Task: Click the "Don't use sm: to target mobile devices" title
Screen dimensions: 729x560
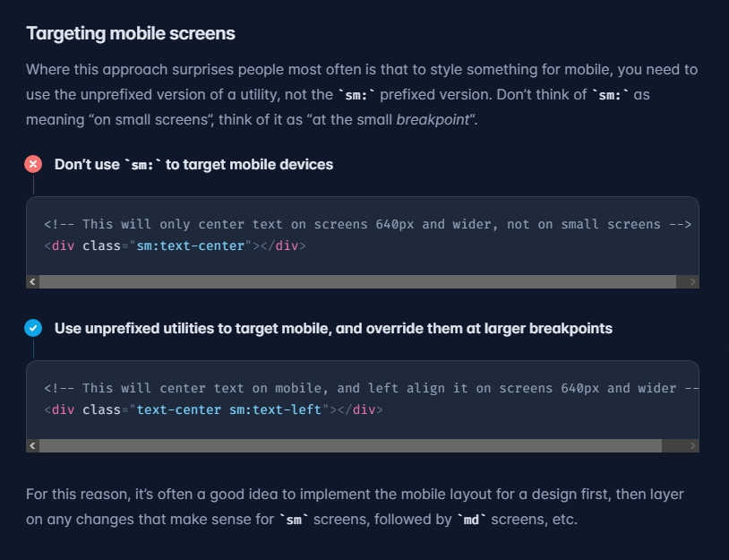Action: [193, 165]
